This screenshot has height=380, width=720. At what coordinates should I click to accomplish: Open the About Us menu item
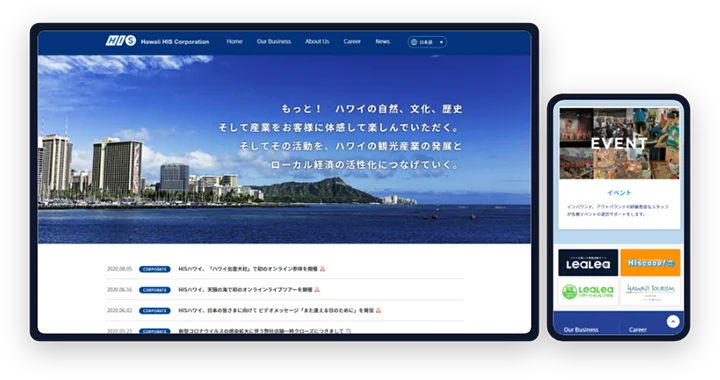(x=317, y=41)
